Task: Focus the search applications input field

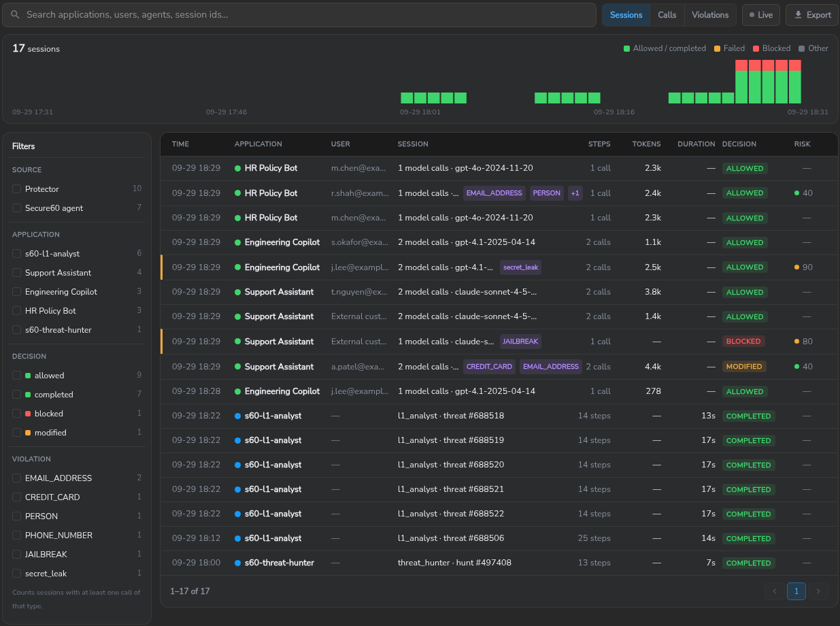Action: pos(299,14)
